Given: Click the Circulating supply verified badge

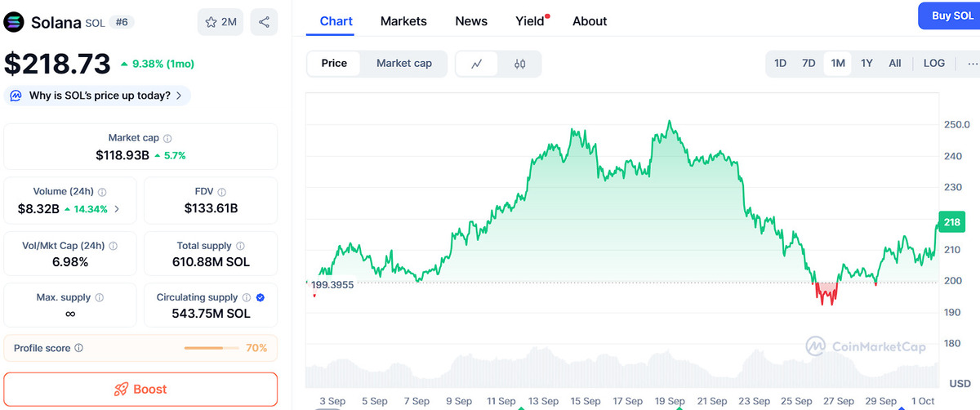Looking at the screenshot, I should 260,298.
